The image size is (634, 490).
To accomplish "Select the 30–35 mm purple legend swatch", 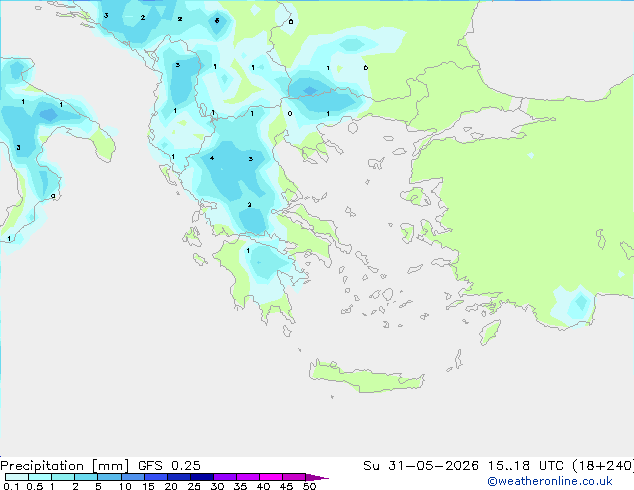I will point(225,477).
